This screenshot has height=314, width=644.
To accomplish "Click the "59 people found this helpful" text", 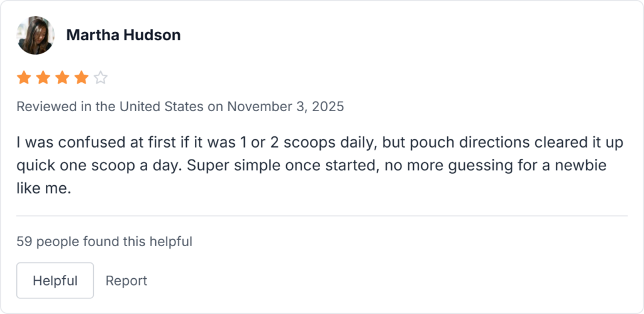I will [104, 241].
